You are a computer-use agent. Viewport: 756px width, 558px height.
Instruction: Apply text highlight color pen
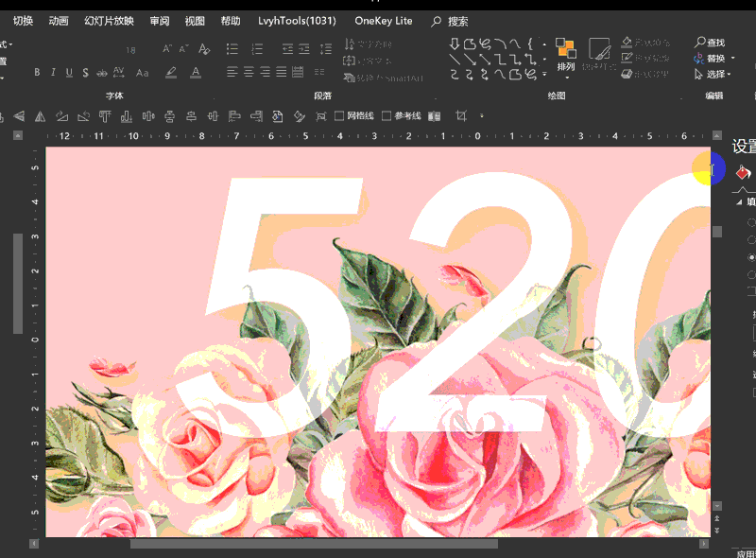pos(171,73)
